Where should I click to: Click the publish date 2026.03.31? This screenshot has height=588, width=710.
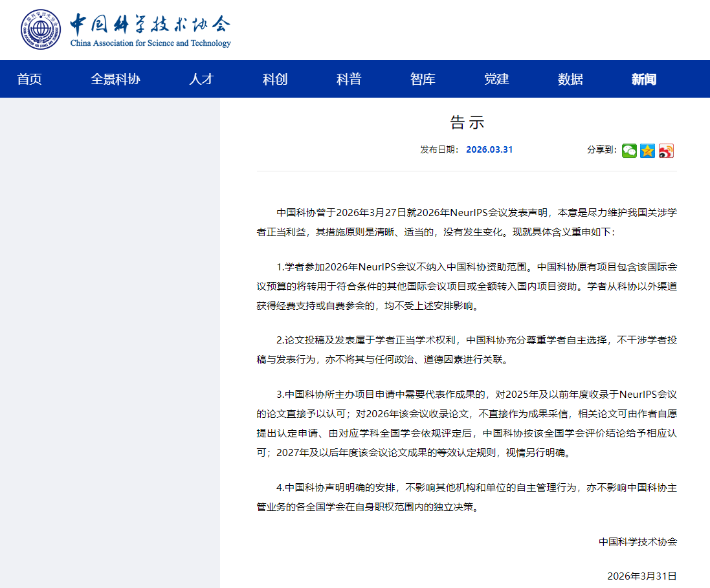(489, 149)
